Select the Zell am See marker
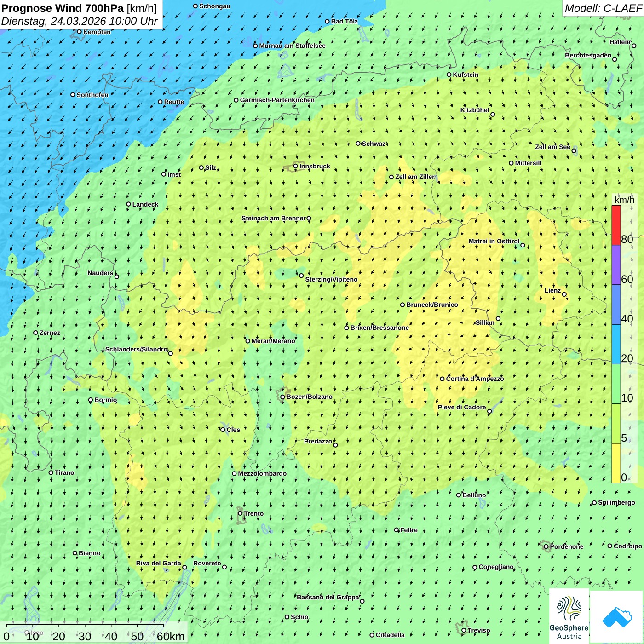The width and height of the screenshot is (644, 644). [x=574, y=150]
